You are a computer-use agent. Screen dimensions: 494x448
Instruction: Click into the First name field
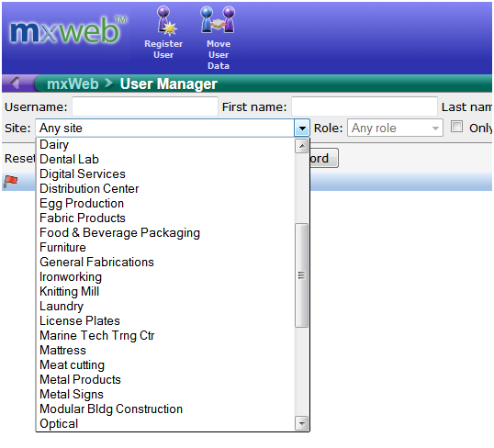click(365, 106)
